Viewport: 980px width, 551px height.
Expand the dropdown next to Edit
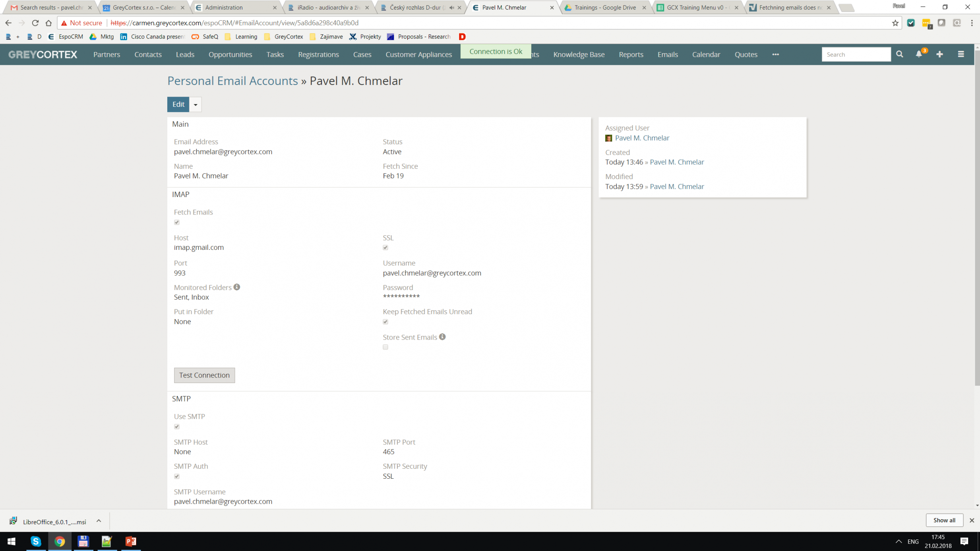[x=196, y=104]
